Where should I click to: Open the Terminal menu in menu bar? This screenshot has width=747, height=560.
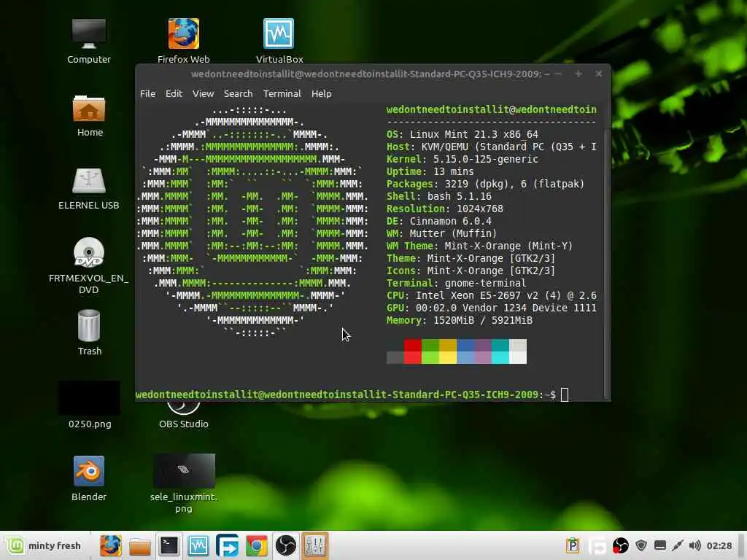point(282,94)
